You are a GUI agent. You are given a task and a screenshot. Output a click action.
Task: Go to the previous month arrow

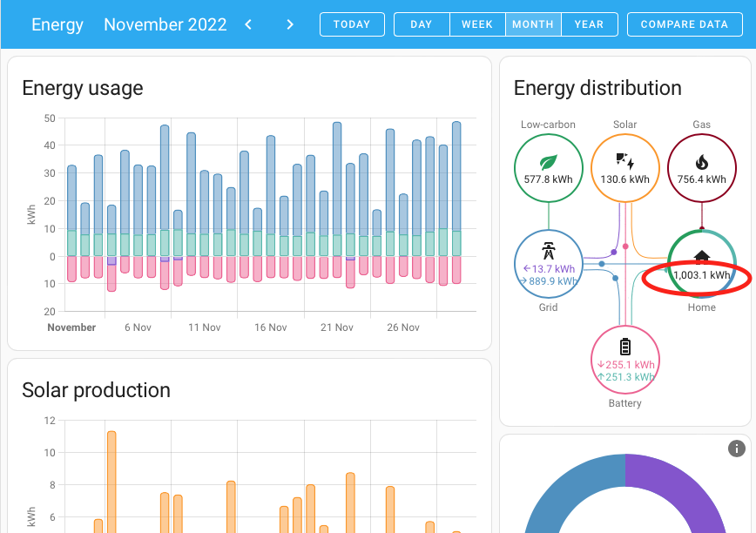(x=248, y=24)
